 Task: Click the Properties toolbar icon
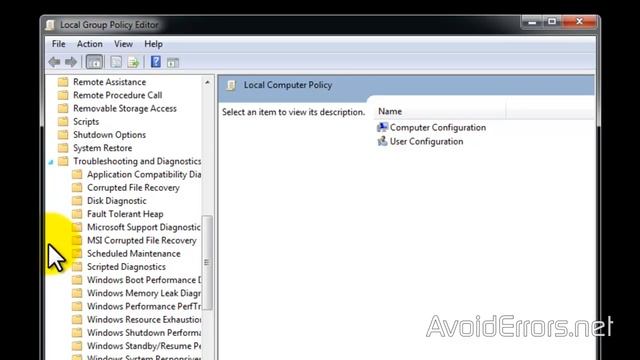click(x=116, y=62)
